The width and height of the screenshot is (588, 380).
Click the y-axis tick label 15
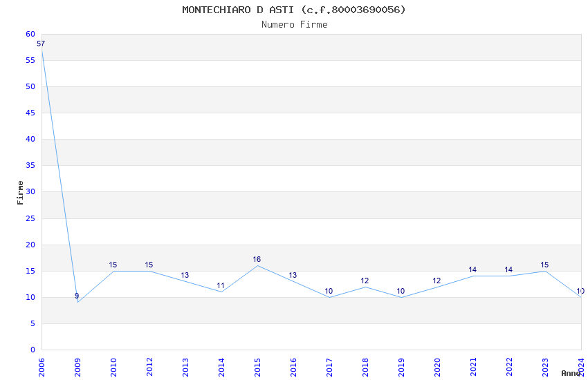pos(30,271)
